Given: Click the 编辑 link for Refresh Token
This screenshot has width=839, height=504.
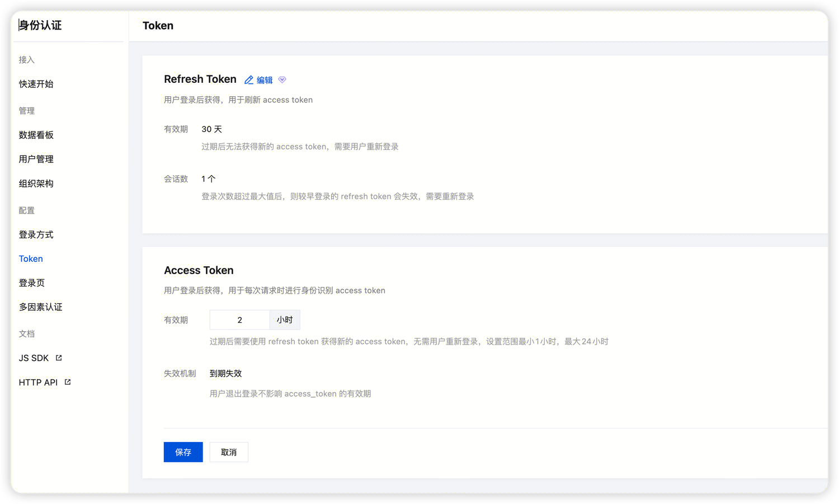Looking at the screenshot, I should [x=265, y=80].
